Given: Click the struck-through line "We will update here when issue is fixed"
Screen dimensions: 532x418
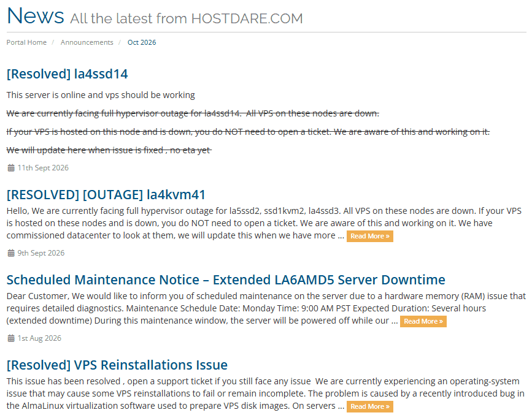Looking at the screenshot, I should click(x=109, y=150).
